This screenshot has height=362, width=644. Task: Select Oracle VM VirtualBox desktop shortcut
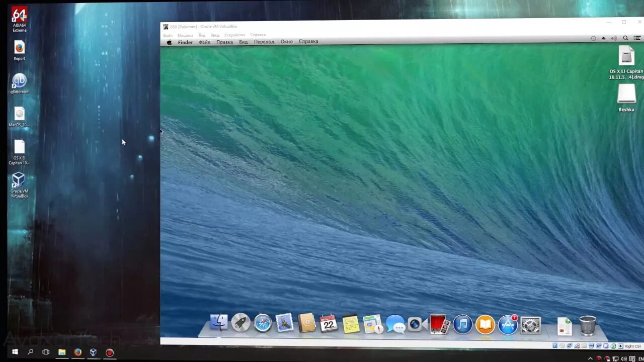pos(19,185)
